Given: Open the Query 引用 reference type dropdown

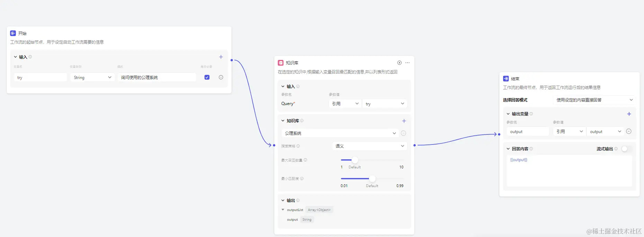Looking at the screenshot, I should (345, 104).
